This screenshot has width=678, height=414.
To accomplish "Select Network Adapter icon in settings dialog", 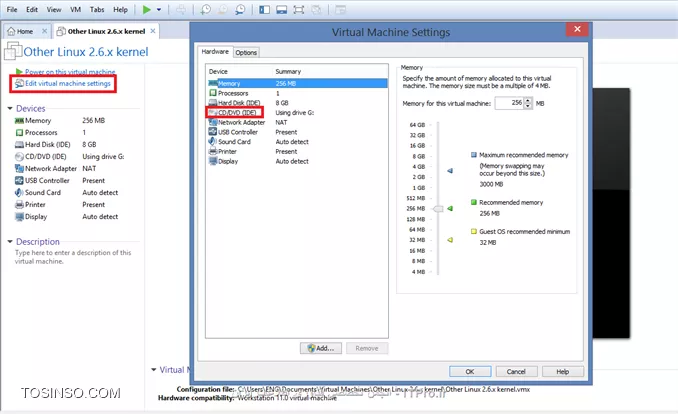I will point(213,122).
